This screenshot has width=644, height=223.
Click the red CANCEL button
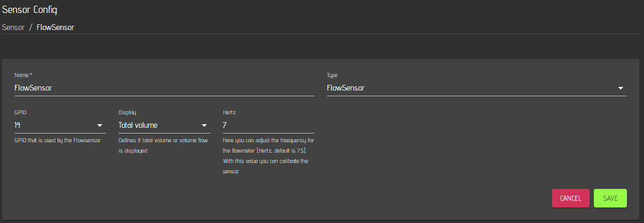click(571, 198)
